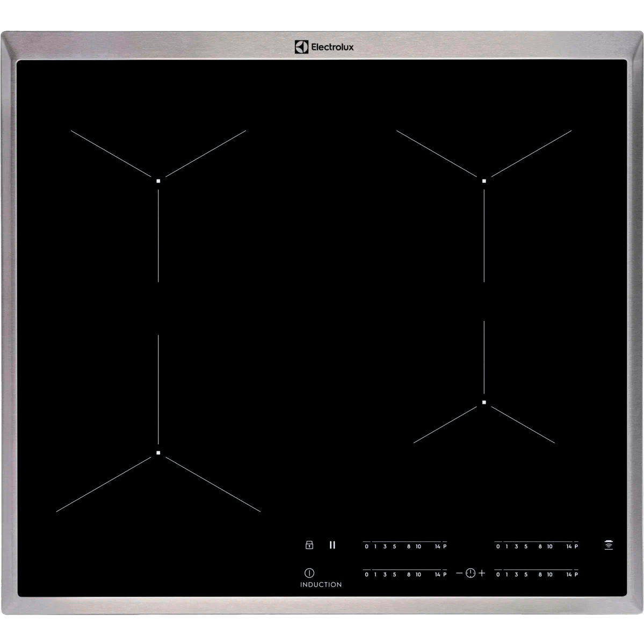Viewport: 644px width, 644px height.
Task: Select P boost on upper-right slider
Action: pyautogui.click(x=576, y=546)
